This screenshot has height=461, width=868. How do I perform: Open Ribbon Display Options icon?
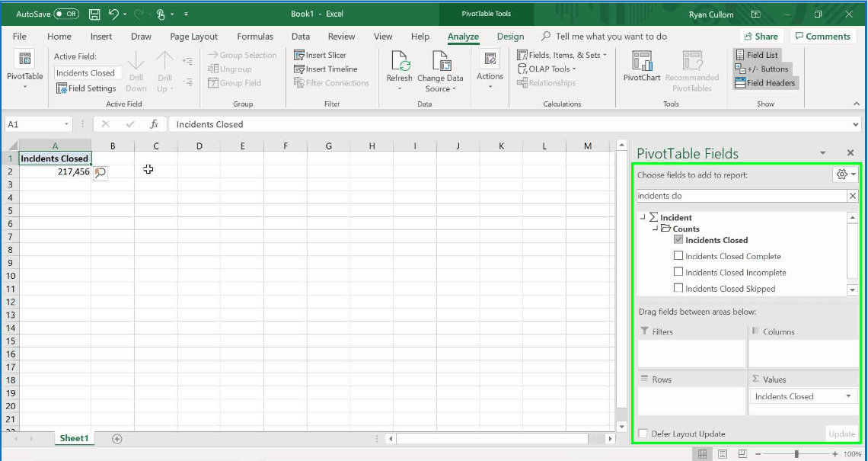pos(755,14)
